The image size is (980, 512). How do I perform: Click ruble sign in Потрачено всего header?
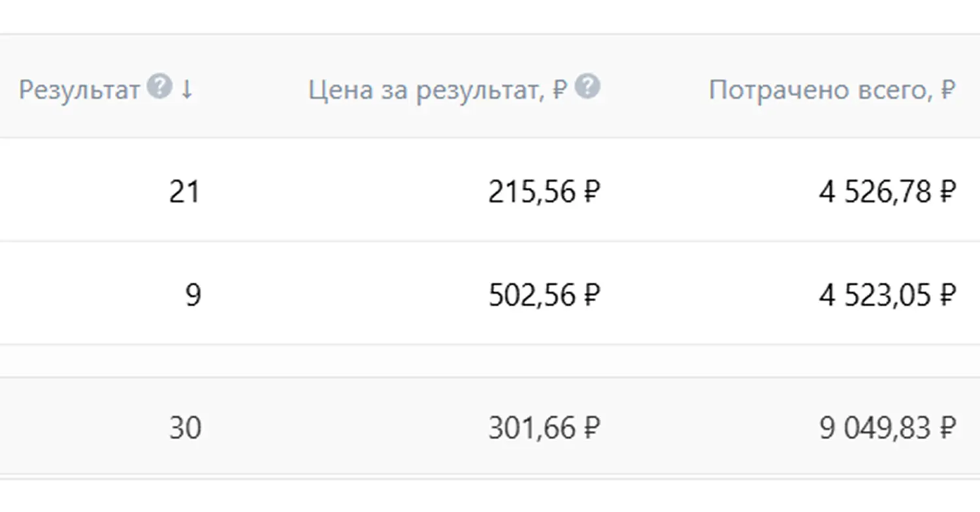click(948, 90)
